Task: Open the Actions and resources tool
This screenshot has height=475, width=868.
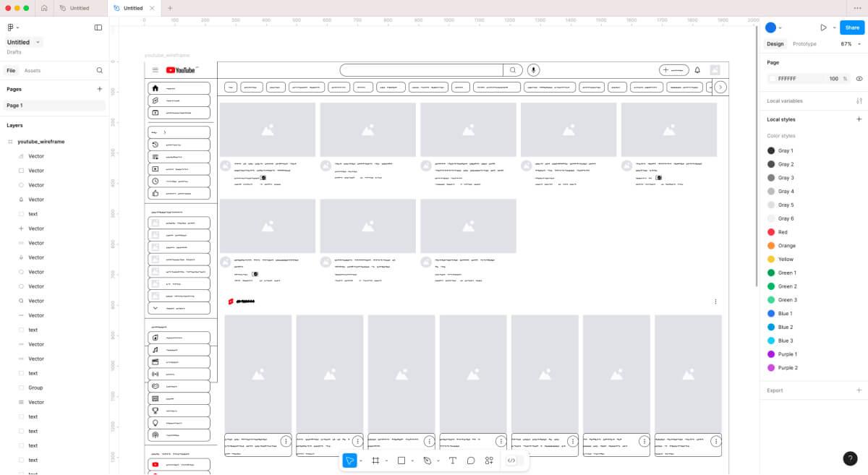Action: pyautogui.click(x=489, y=461)
